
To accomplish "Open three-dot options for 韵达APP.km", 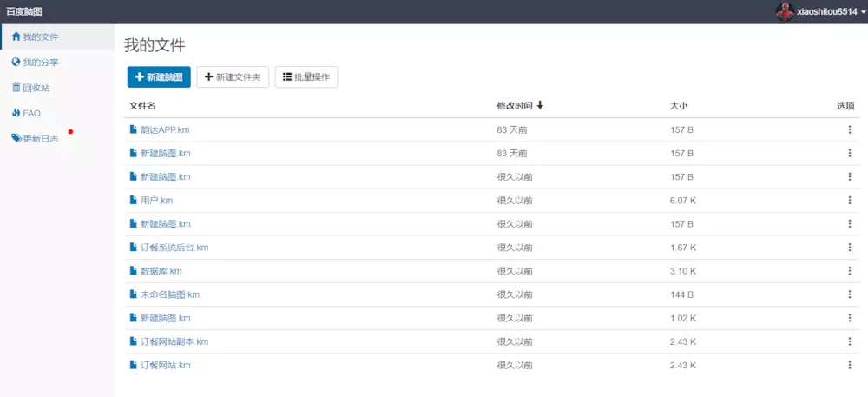I will click(x=850, y=129).
